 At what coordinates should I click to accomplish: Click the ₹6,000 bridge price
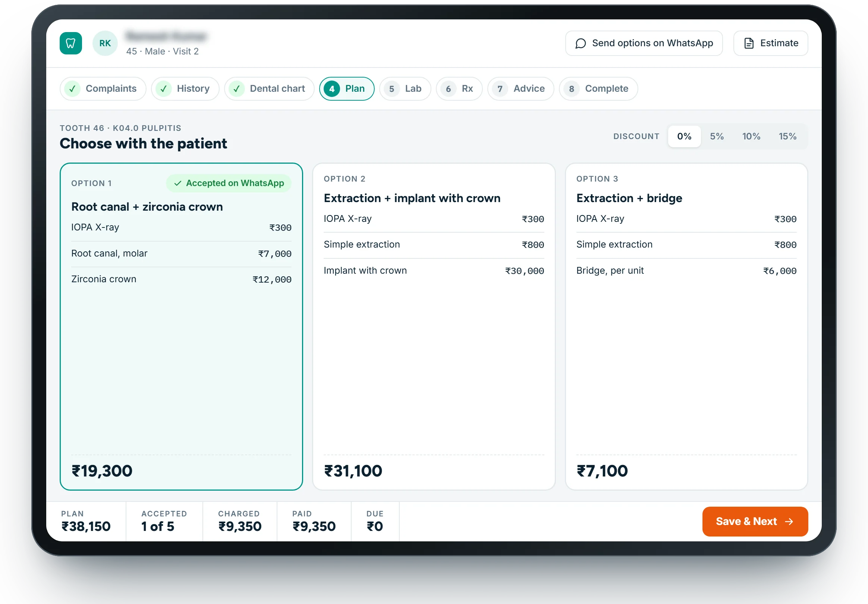pyautogui.click(x=780, y=271)
